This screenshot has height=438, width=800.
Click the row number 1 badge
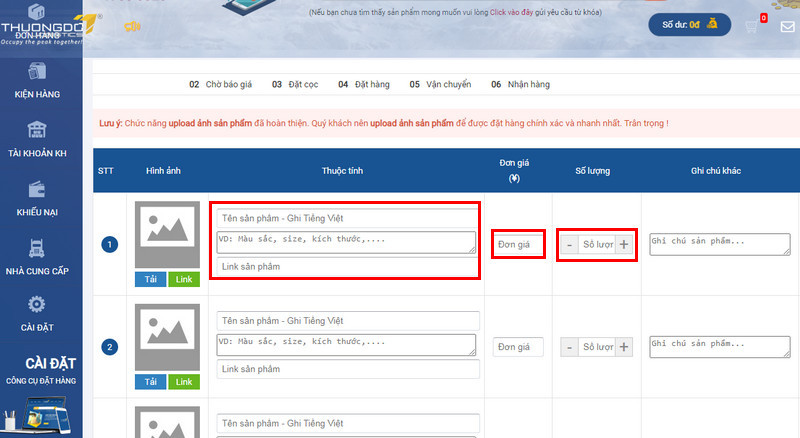[x=110, y=245]
